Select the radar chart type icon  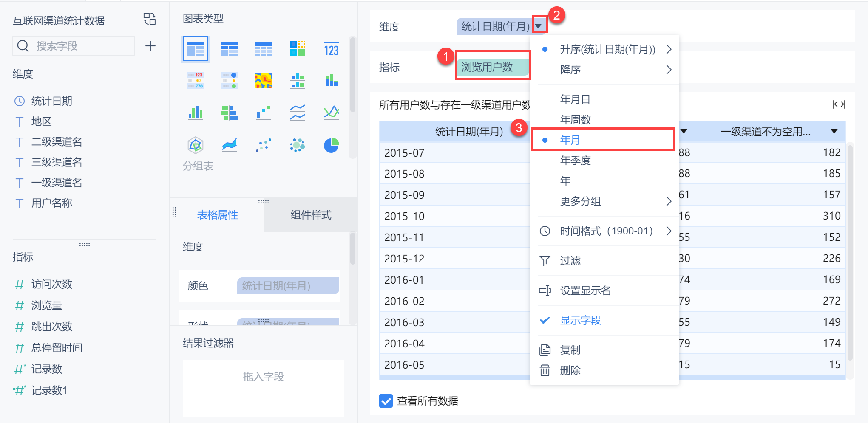point(196,145)
